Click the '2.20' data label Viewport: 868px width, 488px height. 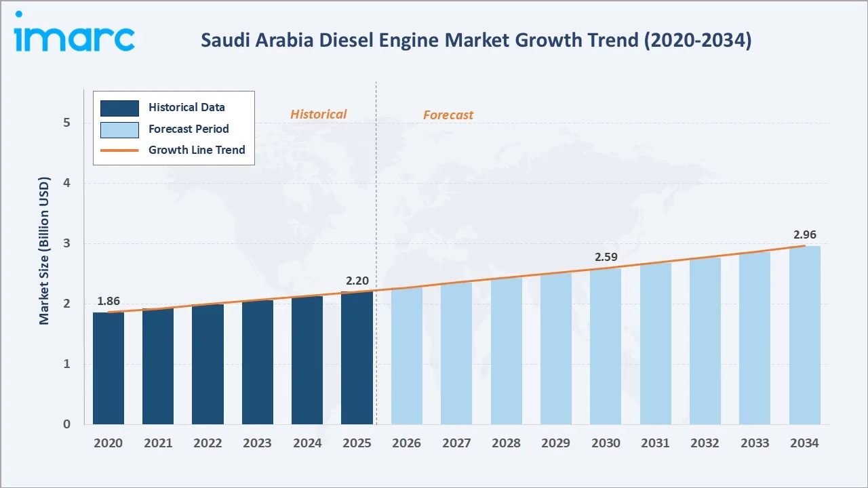point(357,281)
